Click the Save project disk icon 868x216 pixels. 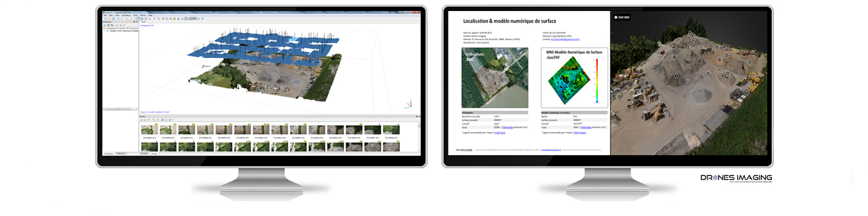[113, 19]
